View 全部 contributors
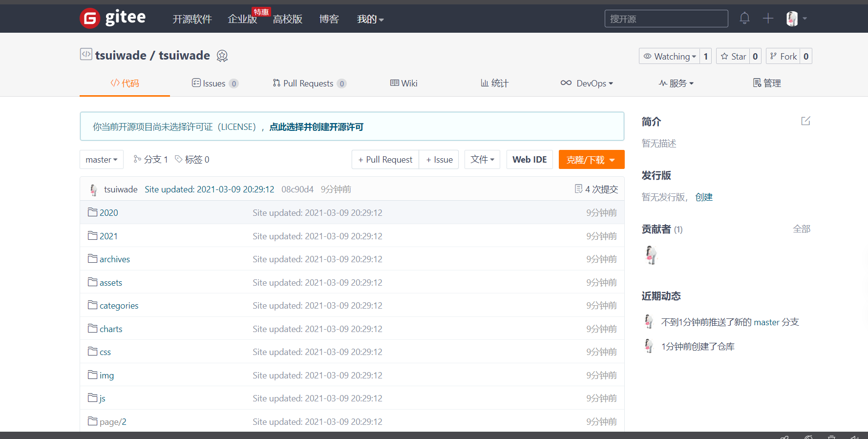Screen dimensions: 868x439 tap(802, 229)
